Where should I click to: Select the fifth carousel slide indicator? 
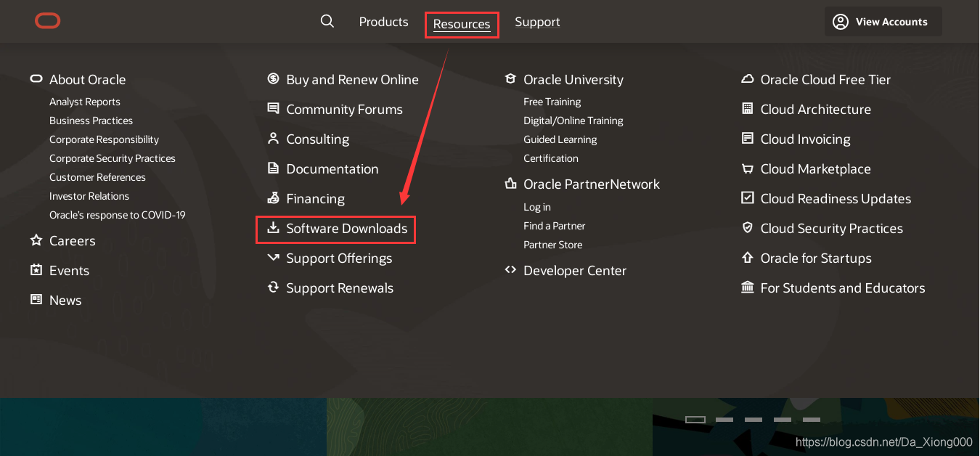point(812,420)
